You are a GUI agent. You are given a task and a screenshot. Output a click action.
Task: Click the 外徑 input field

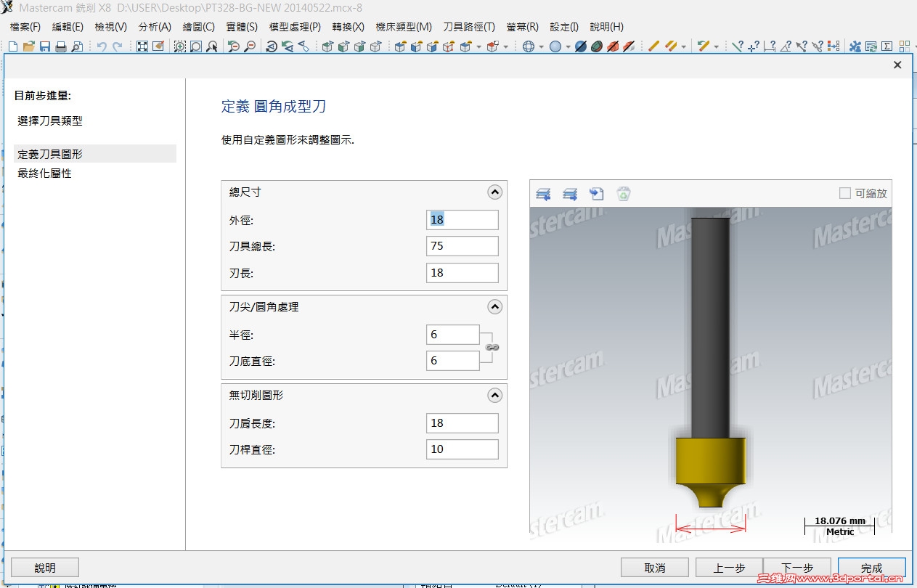pyautogui.click(x=462, y=220)
